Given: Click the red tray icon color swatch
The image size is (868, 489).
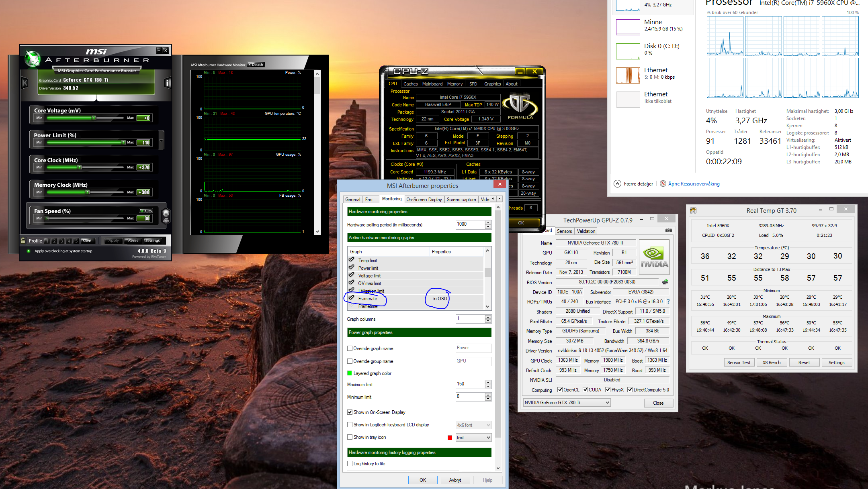Looking at the screenshot, I should tap(450, 438).
